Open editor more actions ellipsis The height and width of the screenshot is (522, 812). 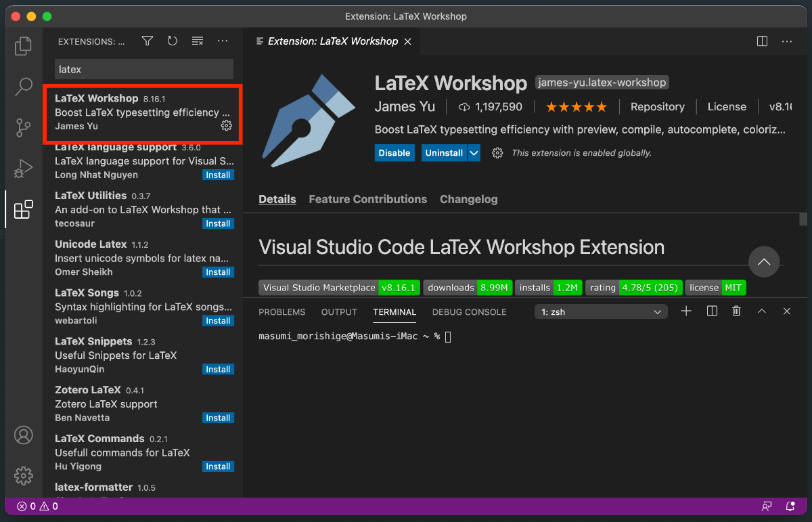787,41
